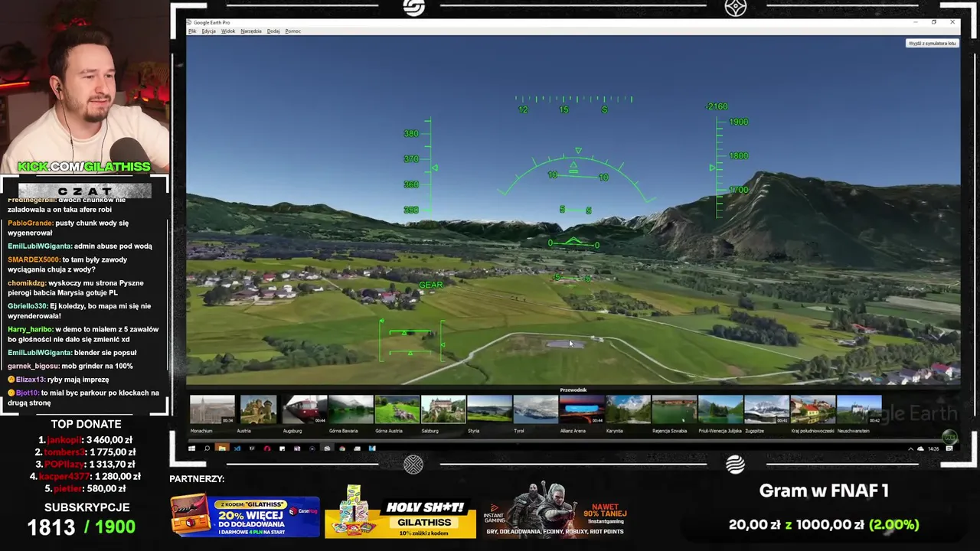
Task: Click the top donor amount '3 460,00 zł'
Action: (x=109, y=440)
